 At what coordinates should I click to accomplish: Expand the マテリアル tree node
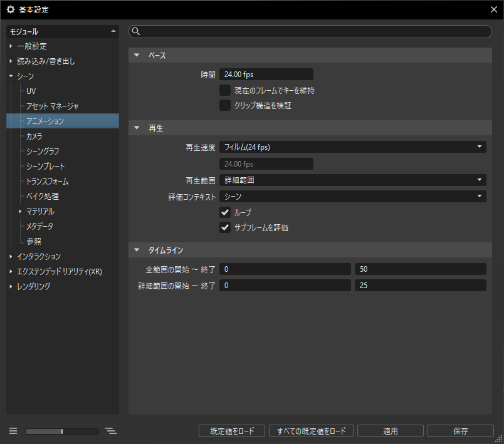(20, 211)
